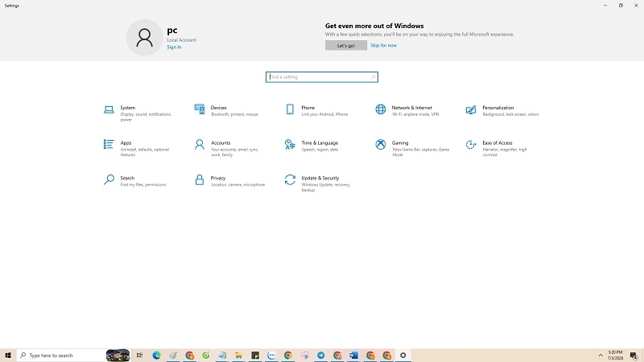Open Devices settings keyboard icon
This screenshot has width=644, height=362.
[199, 109]
